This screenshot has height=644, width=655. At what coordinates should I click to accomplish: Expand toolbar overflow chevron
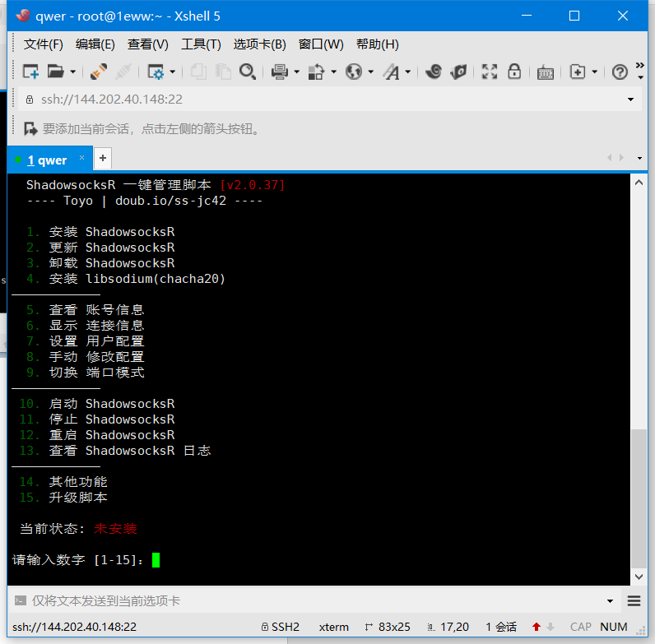click(x=639, y=66)
